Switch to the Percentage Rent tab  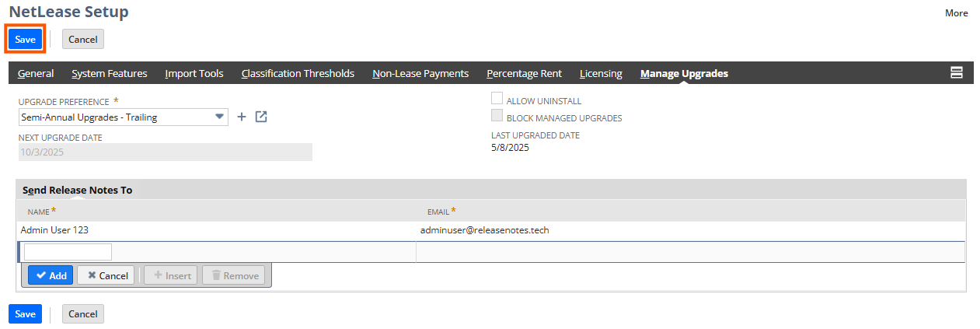pos(524,73)
